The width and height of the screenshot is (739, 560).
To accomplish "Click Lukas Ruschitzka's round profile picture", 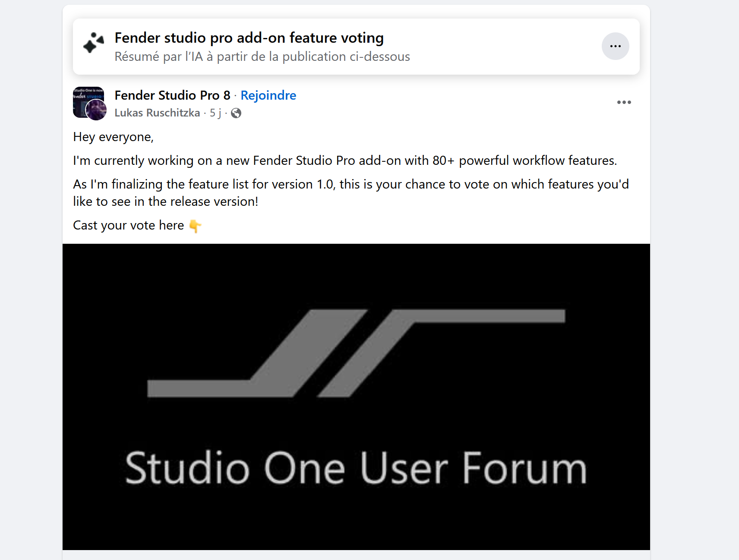I will pyautogui.click(x=96, y=110).
